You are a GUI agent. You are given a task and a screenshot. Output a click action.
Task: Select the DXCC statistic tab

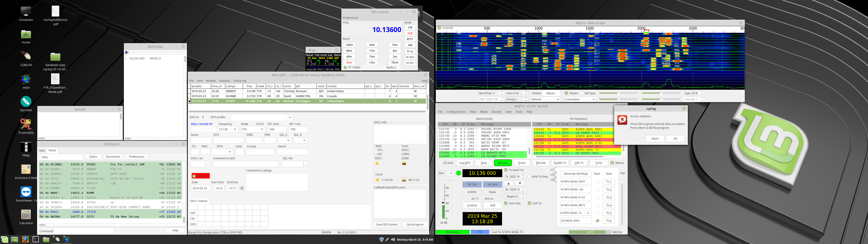(199, 201)
